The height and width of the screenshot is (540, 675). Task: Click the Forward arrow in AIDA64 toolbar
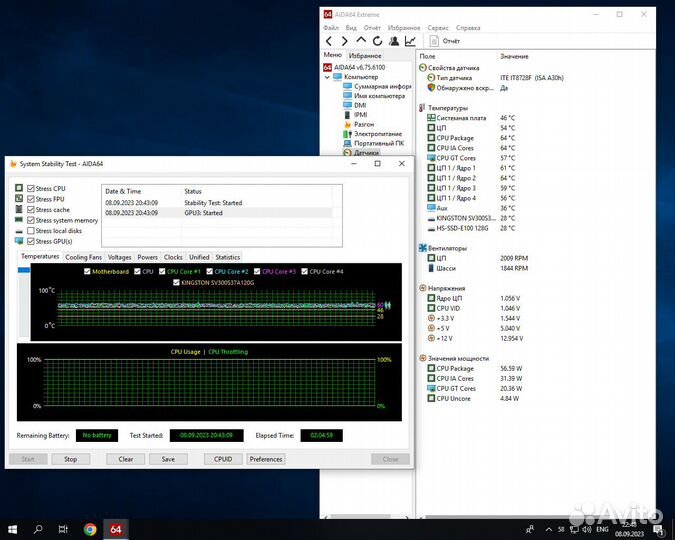[344, 41]
